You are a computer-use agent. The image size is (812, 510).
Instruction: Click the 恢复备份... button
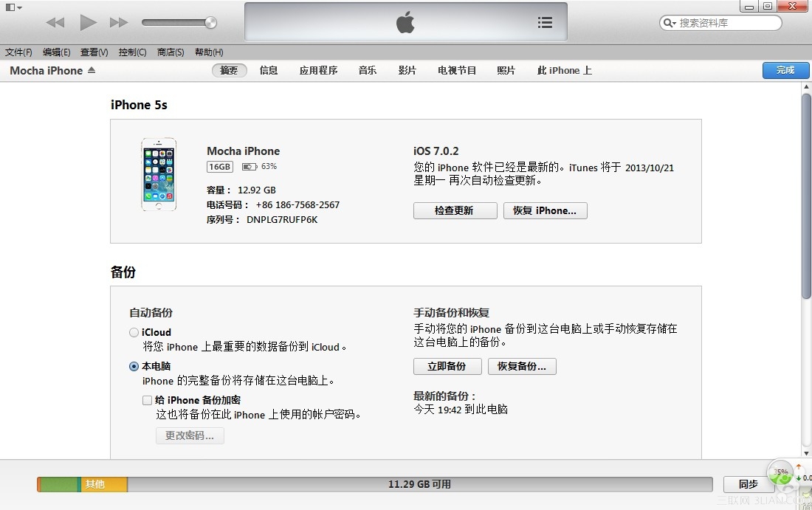coord(522,367)
